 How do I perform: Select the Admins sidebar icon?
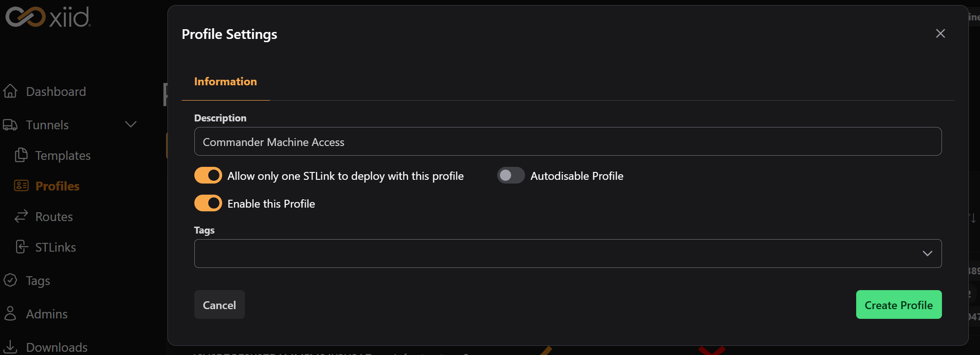coord(10,314)
